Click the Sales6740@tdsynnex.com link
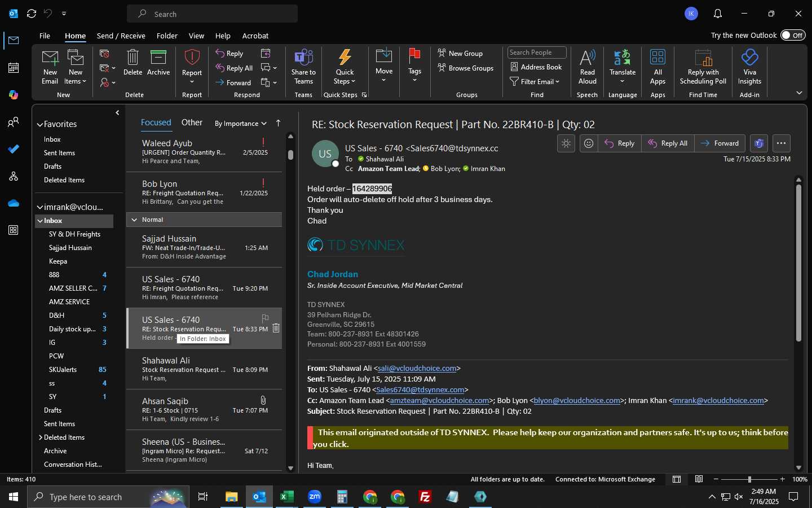This screenshot has width=812, height=508. pyautogui.click(x=420, y=389)
